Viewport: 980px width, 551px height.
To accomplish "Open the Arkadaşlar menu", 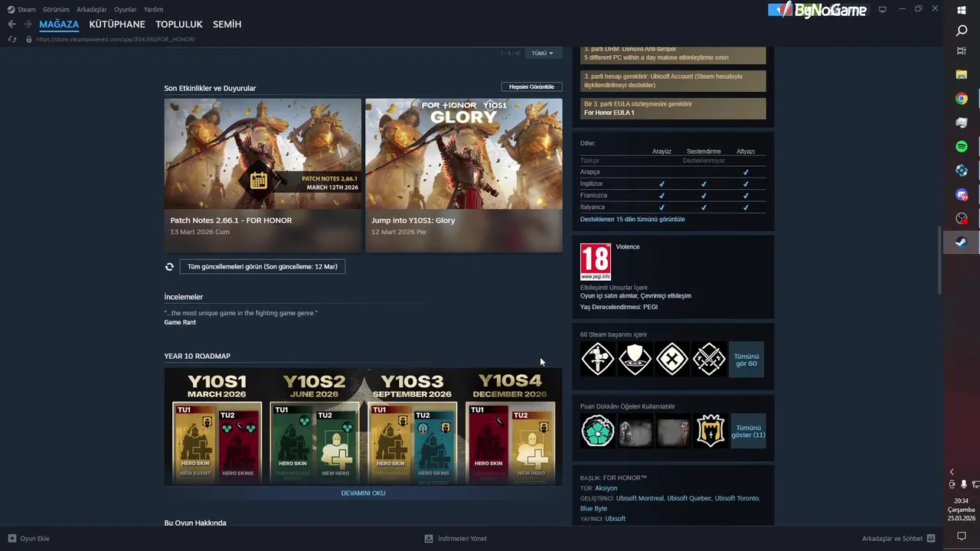I will 92,9.
